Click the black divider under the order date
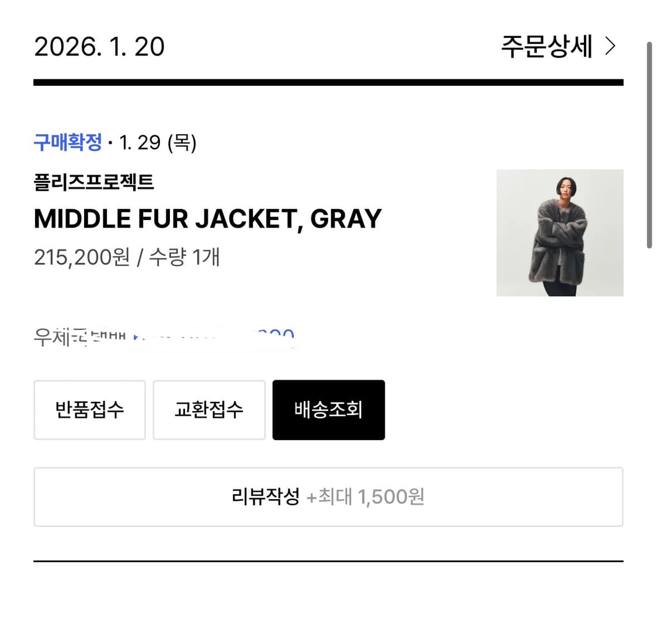Screen dimensions: 657x644 pos(328,82)
